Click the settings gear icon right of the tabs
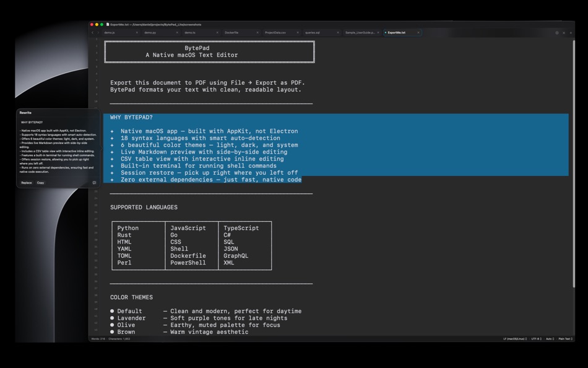The height and width of the screenshot is (368, 588). coord(557,32)
